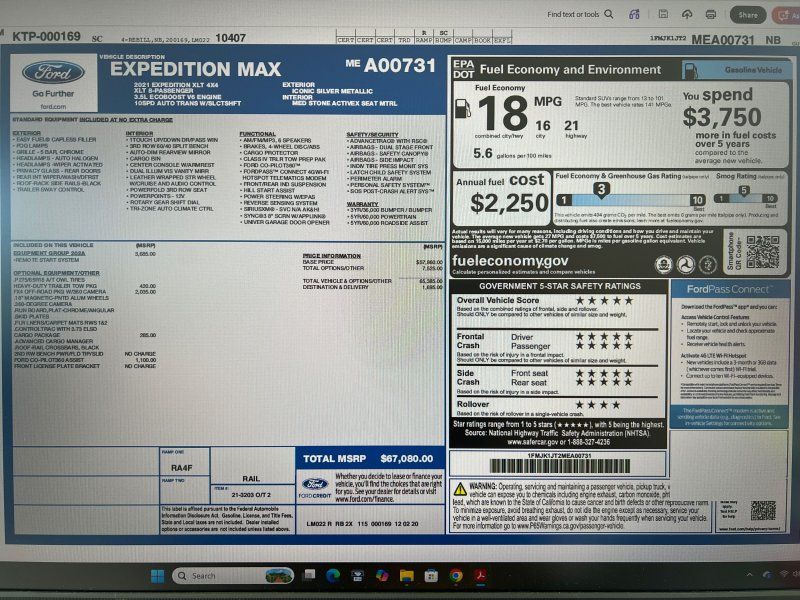Expand the system tray hidden icons chevron
The width and height of the screenshot is (800, 600).
pos(749,575)
